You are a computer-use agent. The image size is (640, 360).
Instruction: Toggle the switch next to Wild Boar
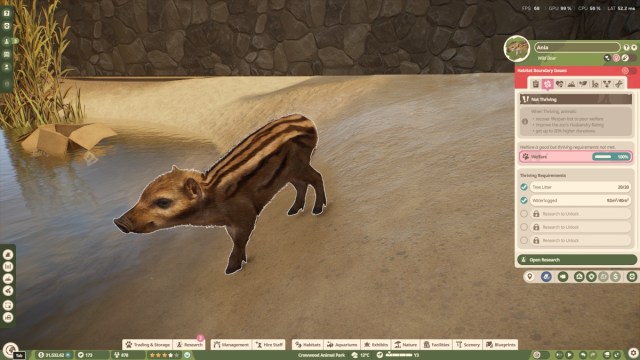click(x=629, y=58)
